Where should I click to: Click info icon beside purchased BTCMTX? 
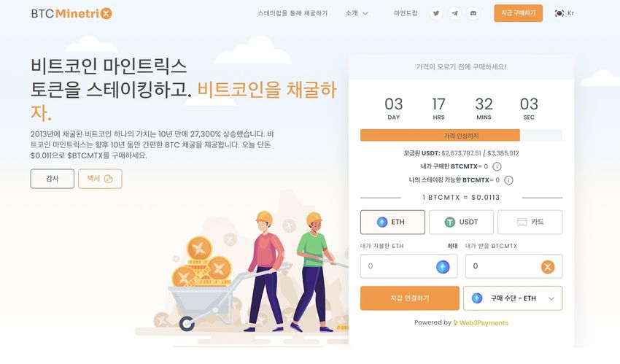click(497, 166)
